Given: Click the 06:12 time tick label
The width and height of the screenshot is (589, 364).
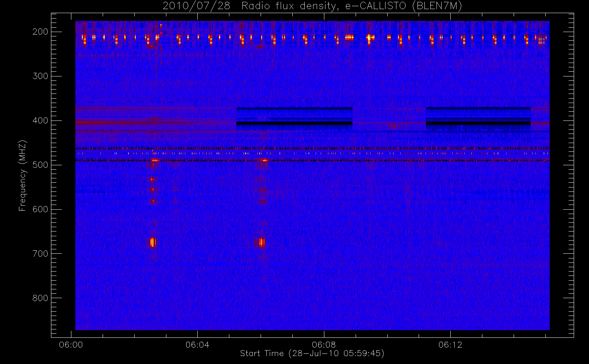Looking at the screenshot, I should [450, 345].
